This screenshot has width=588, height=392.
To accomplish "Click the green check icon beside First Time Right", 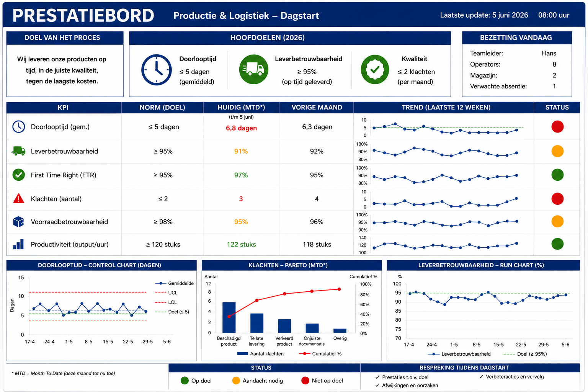I will tap(18, 175).
